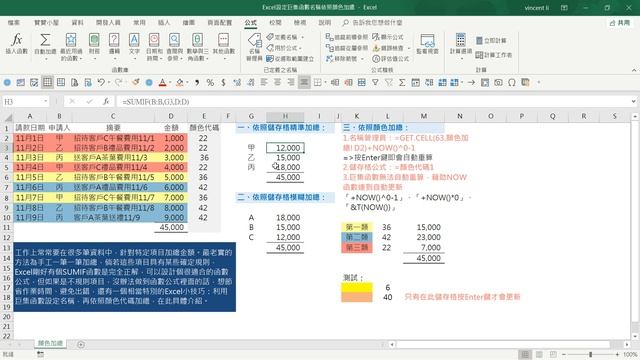640x360 pixels.
Task: Open the Name Box dropdown arrow
Action: [45, 101]
